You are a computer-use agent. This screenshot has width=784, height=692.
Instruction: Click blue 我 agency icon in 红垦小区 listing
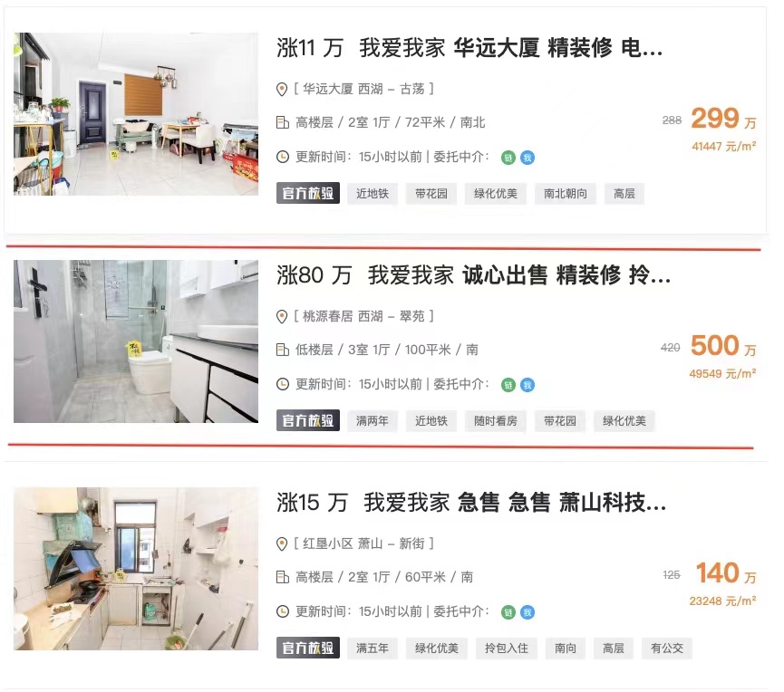point(527,612)
